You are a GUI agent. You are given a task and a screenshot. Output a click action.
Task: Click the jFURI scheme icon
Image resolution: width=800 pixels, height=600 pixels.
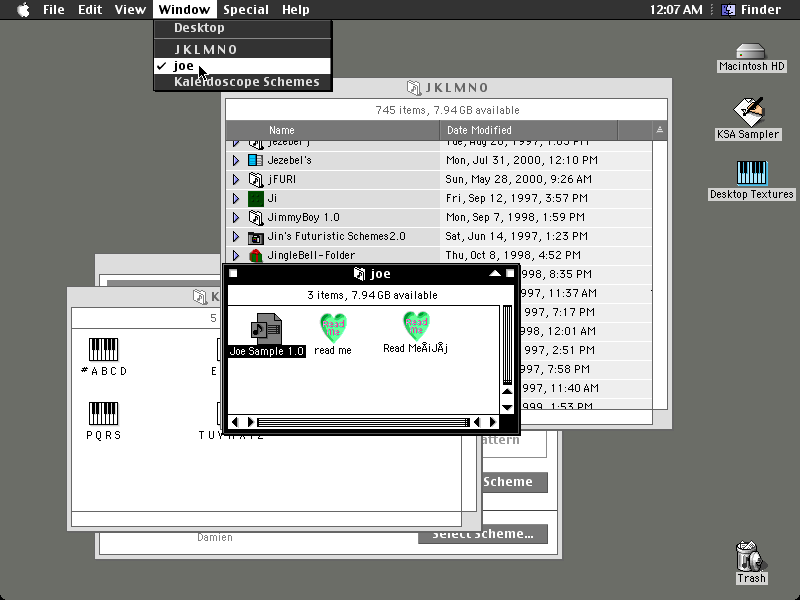(x=256, y=179)
